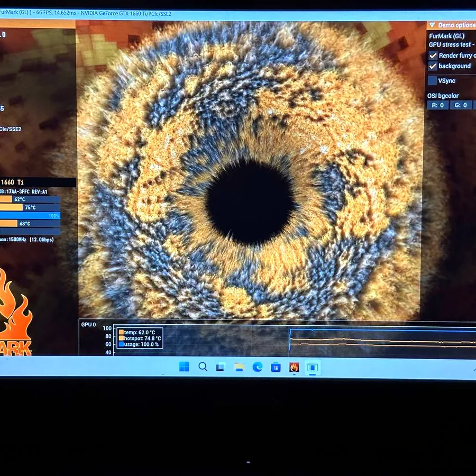Click the FurMark (GL) title in Demo options
Screen dimensions: 476x476
tap(446, 36)
